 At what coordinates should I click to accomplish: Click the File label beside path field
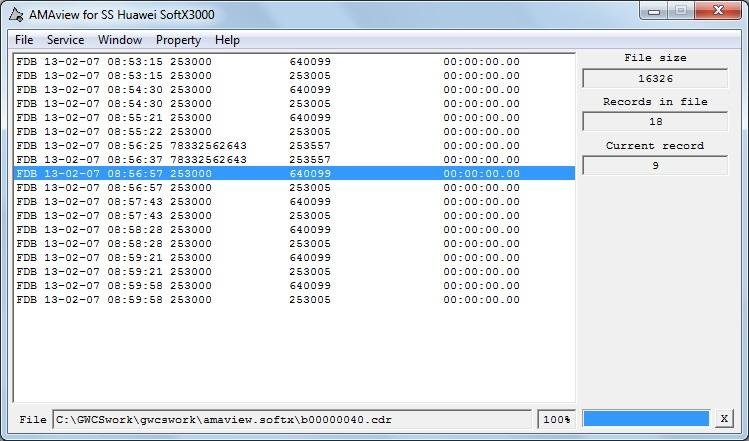(x=33, y=419)
